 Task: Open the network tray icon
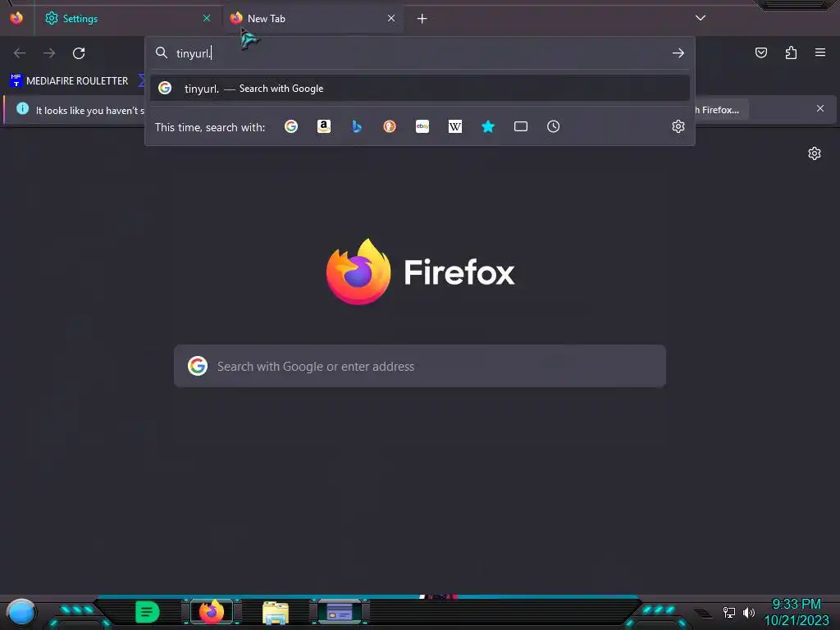pos(729,612)
